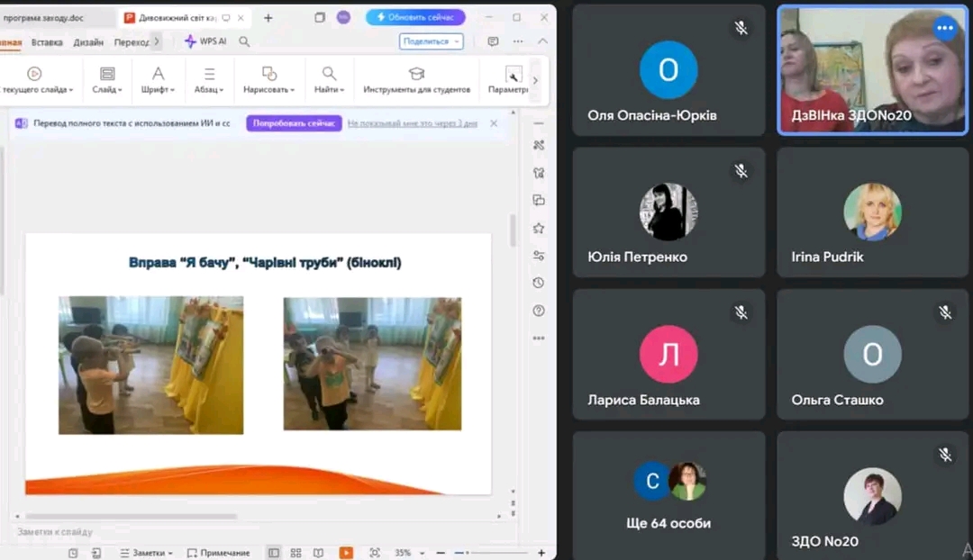
Task: Open history clock icon in right sidebar
Action: pyautogui.click(x=539, y=283)
